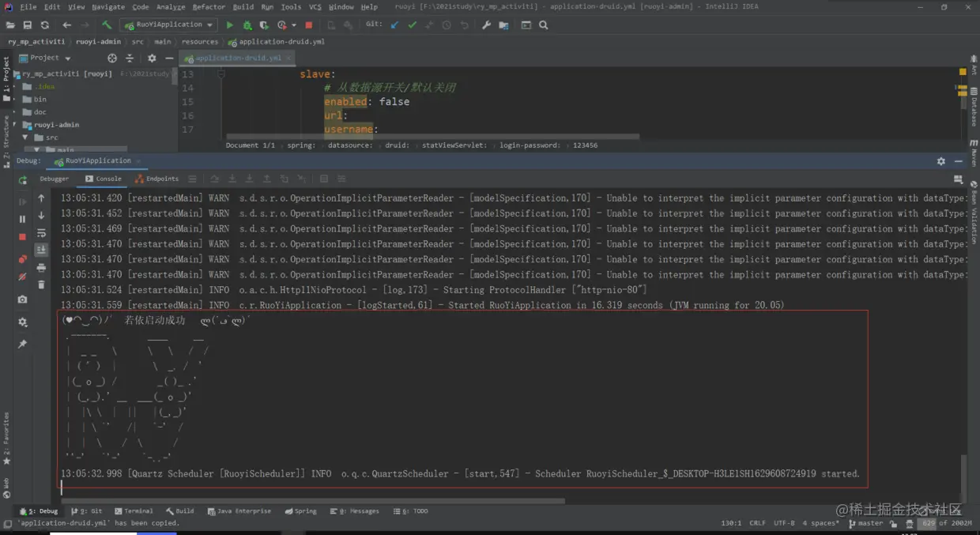
Task: Click the master Git branch in status bar
Action: coord(866,523)
